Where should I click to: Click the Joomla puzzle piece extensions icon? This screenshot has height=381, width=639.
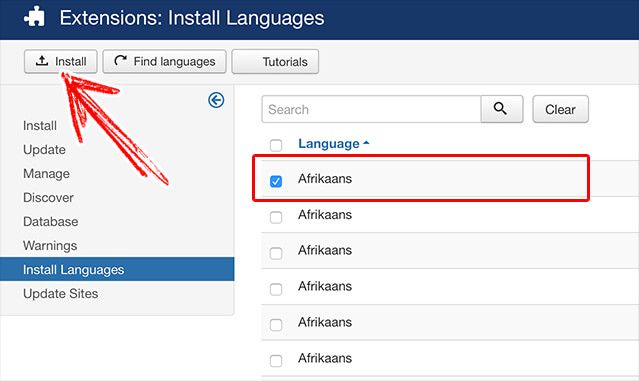pos(34,18)
